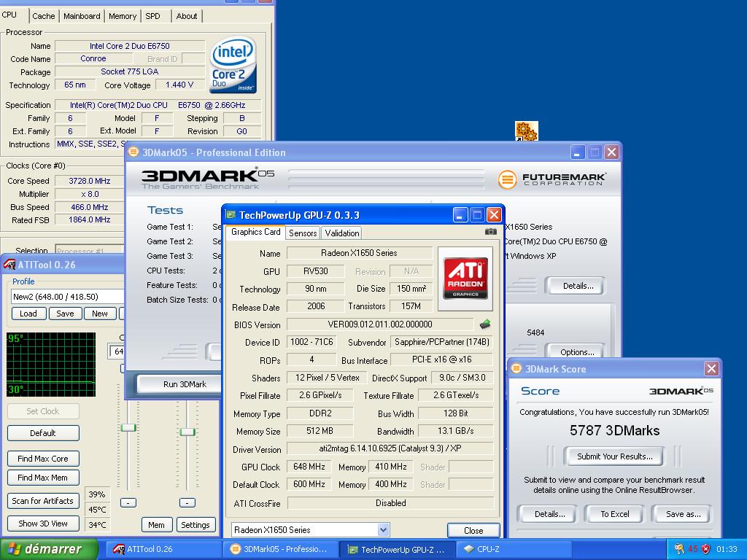Click the BIOS Version field in GPU-Z
Screen dimensions: 747x560
click(379, 324)
